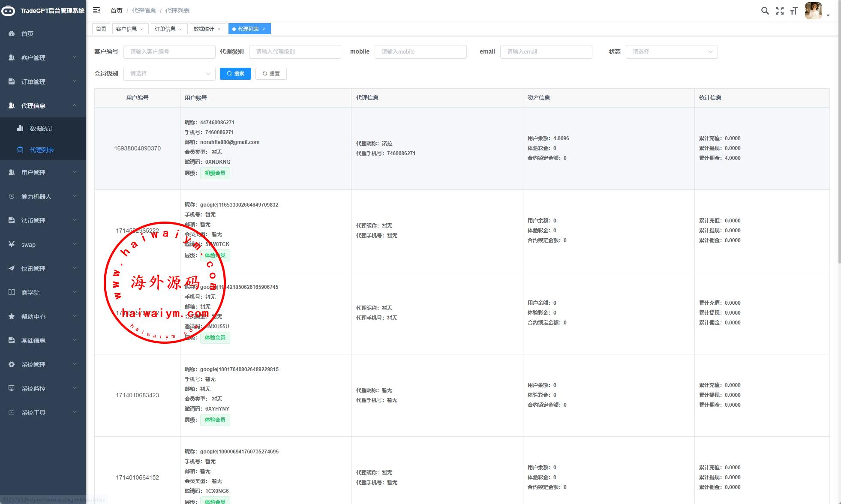
Task: Close the 数据统计 tab
Action: [x=219, y=29]
